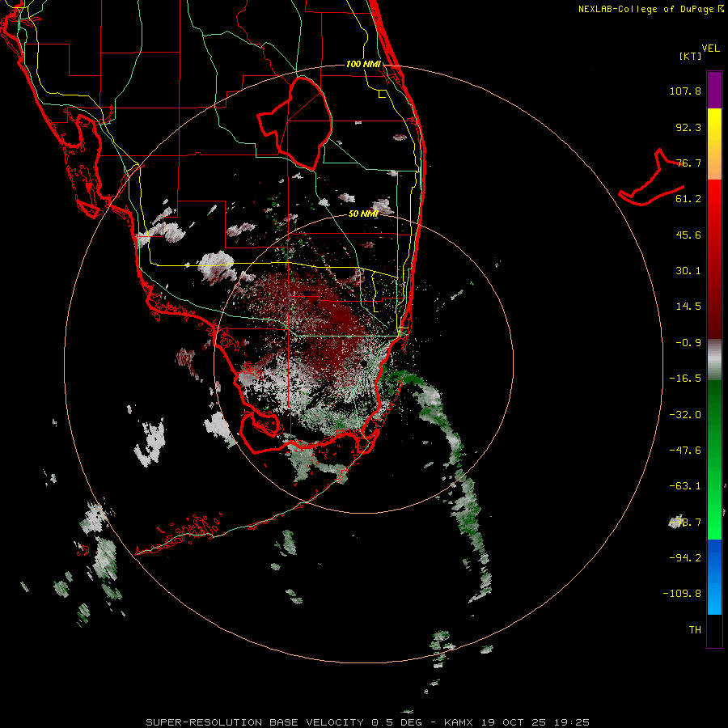
Task: Click the 92.3 velocity scale value
Action: coord(688,127)
